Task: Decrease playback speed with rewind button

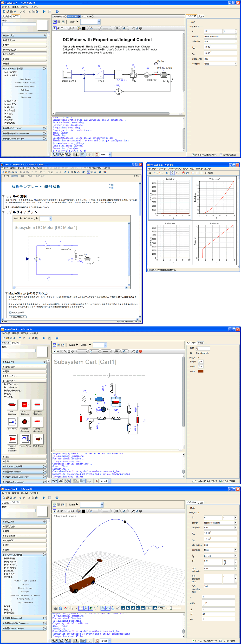Action: pos(143,608)
